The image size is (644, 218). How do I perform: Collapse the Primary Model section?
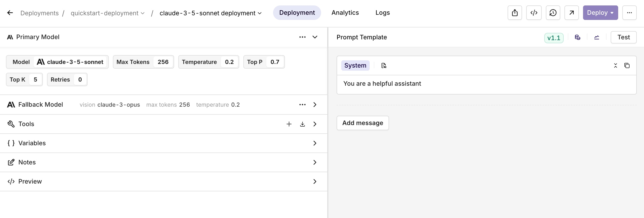pos(315,37)
